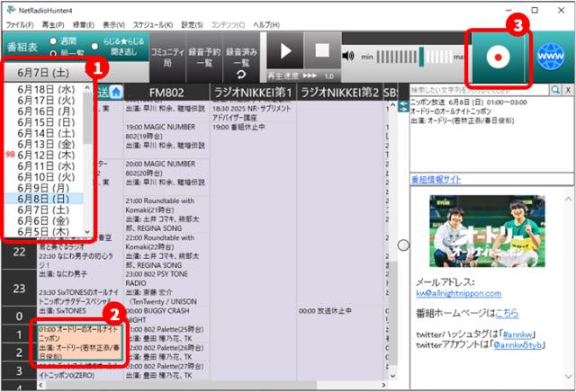The height and width of the screenshot is (392, 576).
Task: Click the playback speed arrows (再生速度)
Action: click(310, 76)
